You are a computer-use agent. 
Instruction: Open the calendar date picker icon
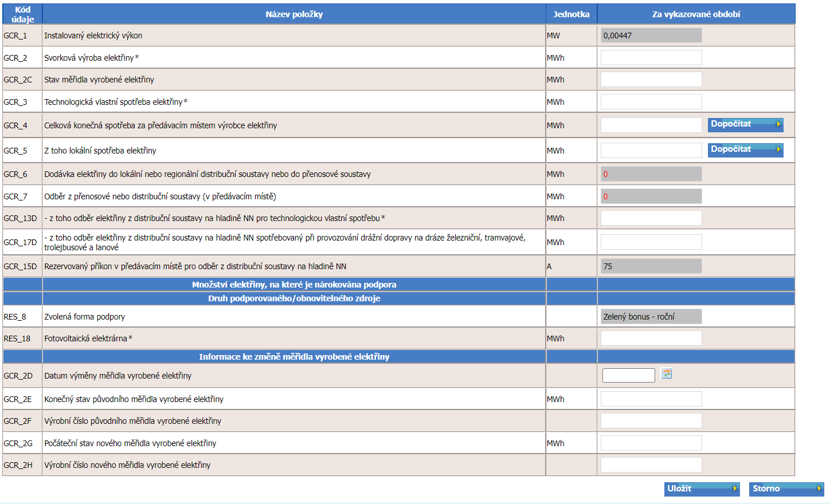click(666, 374)
